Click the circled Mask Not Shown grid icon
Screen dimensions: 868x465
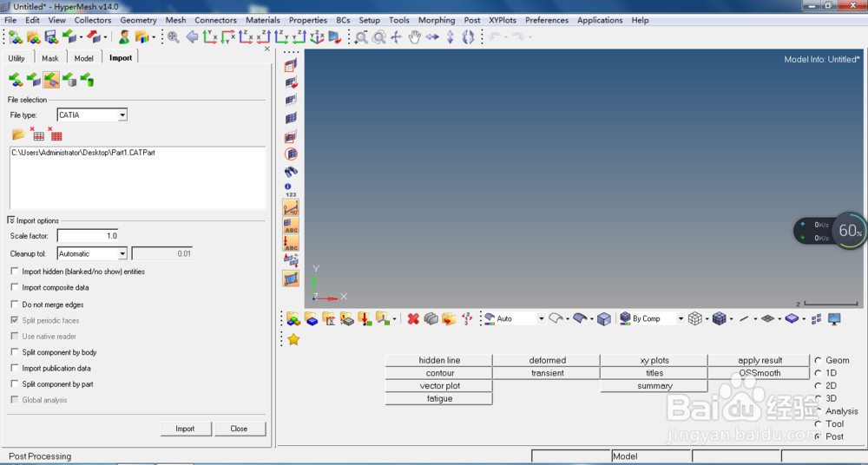[291, 154]
